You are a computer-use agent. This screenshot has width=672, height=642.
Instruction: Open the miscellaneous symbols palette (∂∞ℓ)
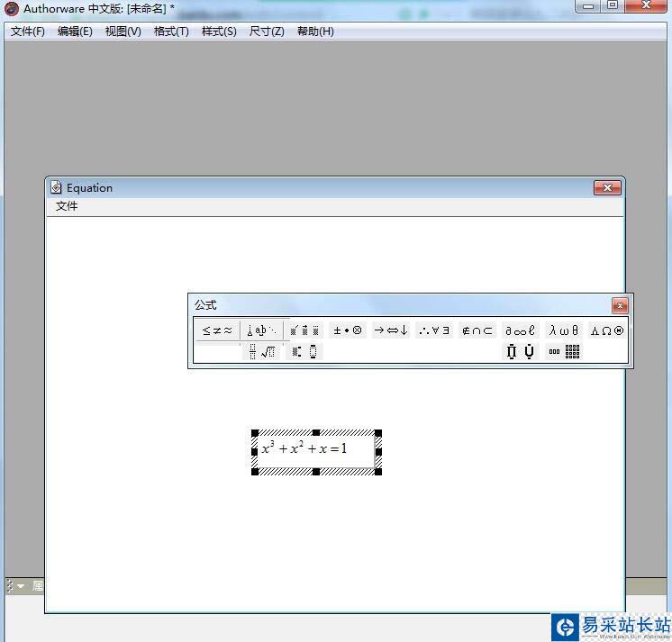(x=520, y=330)
